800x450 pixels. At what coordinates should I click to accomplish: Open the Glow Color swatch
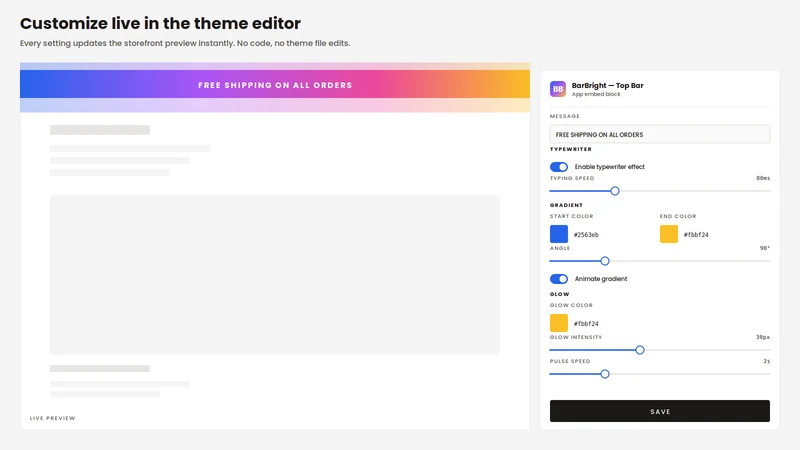(x=559, y=323)
